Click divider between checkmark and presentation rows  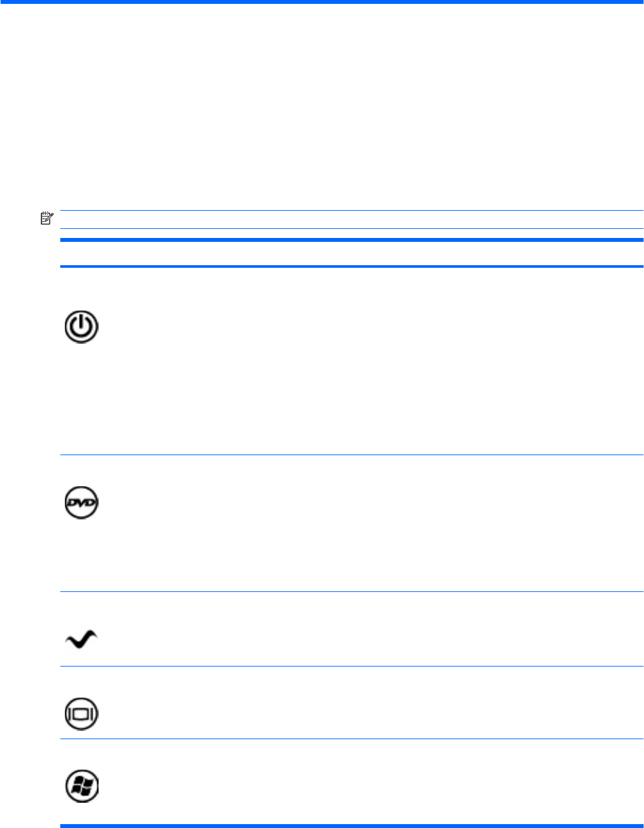[350, 666]
